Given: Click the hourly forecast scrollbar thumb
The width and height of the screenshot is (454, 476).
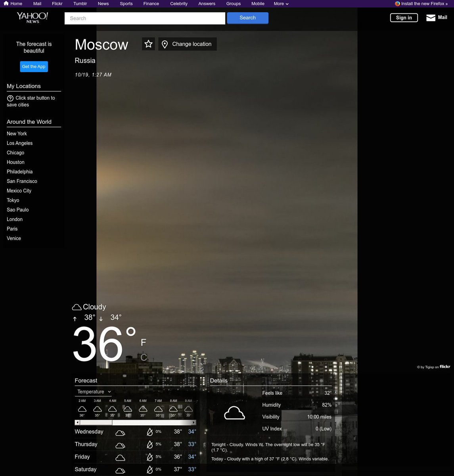Looking at the screenshot, I should pos(96,423).
